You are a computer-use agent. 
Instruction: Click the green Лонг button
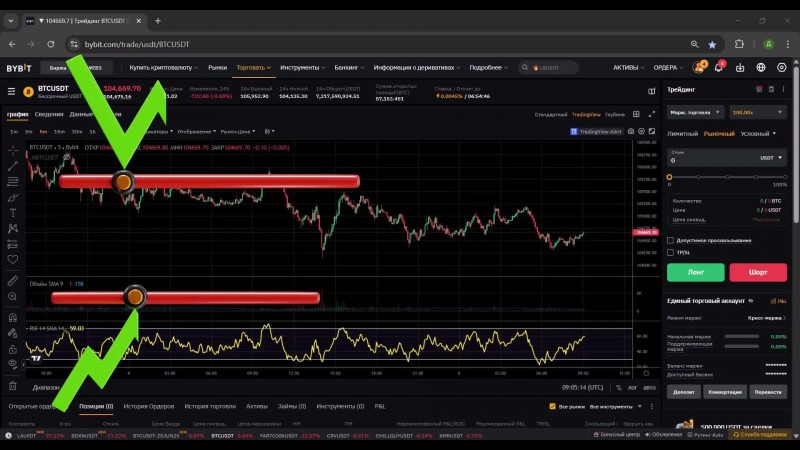pos(695,272)
